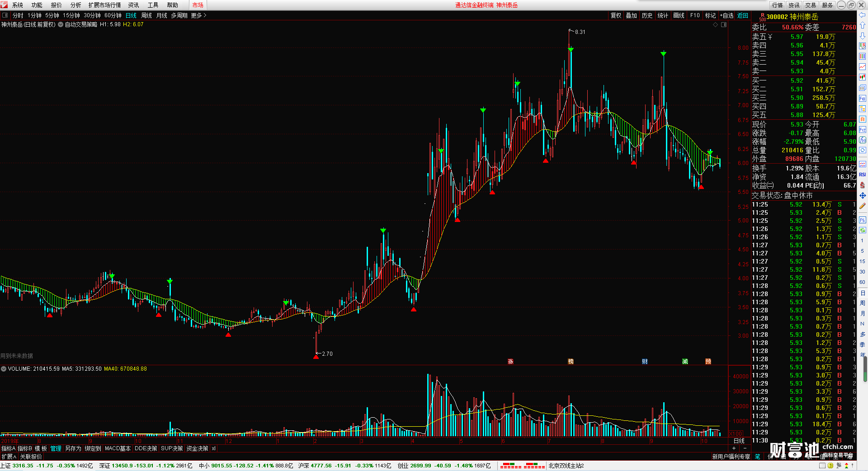Image resolution: width=868 pixels, height=471 pixels.
Task: Click the minus zoom stepper below the volume axis
Action: pyautogui.click(x=745, y=448)
